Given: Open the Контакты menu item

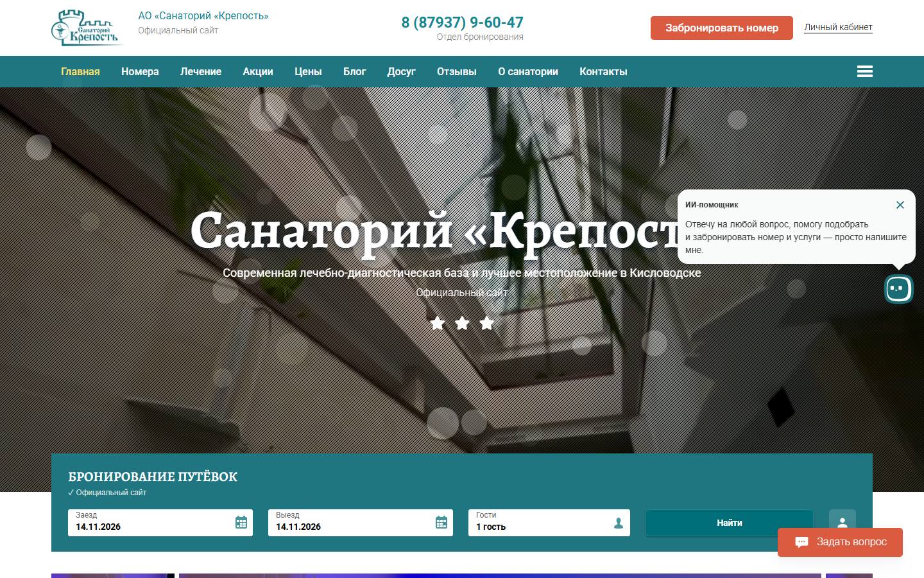Looking at the screenshot, I should pyautogui.click(x=603, y=71).
